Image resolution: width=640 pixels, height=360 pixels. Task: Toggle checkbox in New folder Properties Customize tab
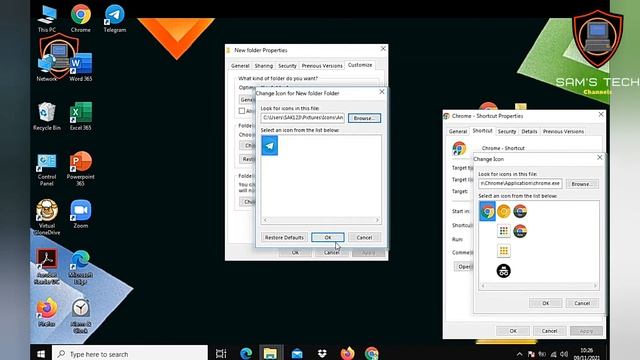pos(242,111)
